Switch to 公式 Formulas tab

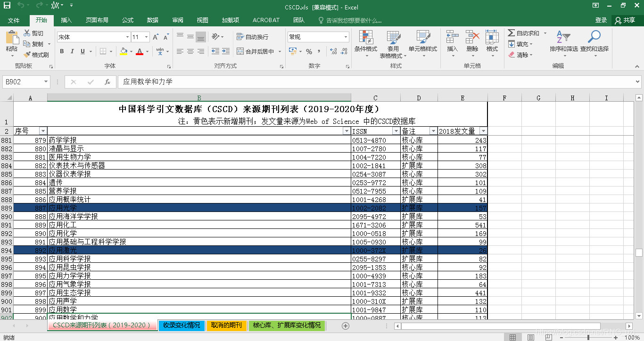tap(128, 20)
